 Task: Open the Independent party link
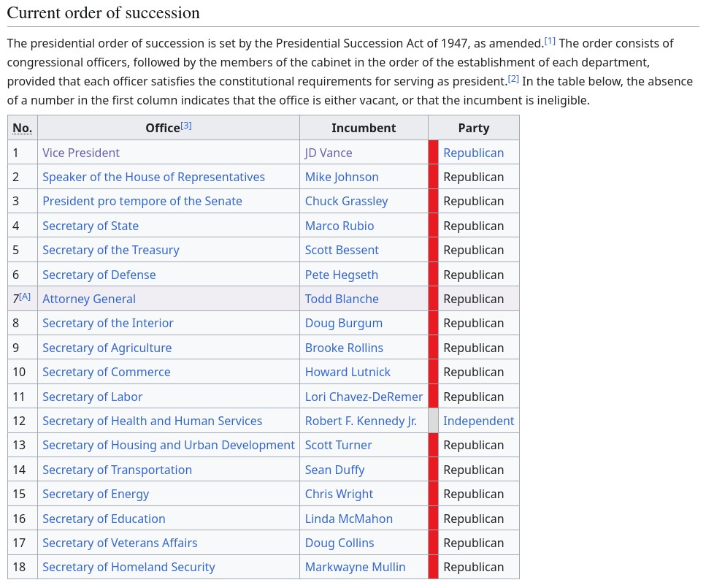click(479, 421)
